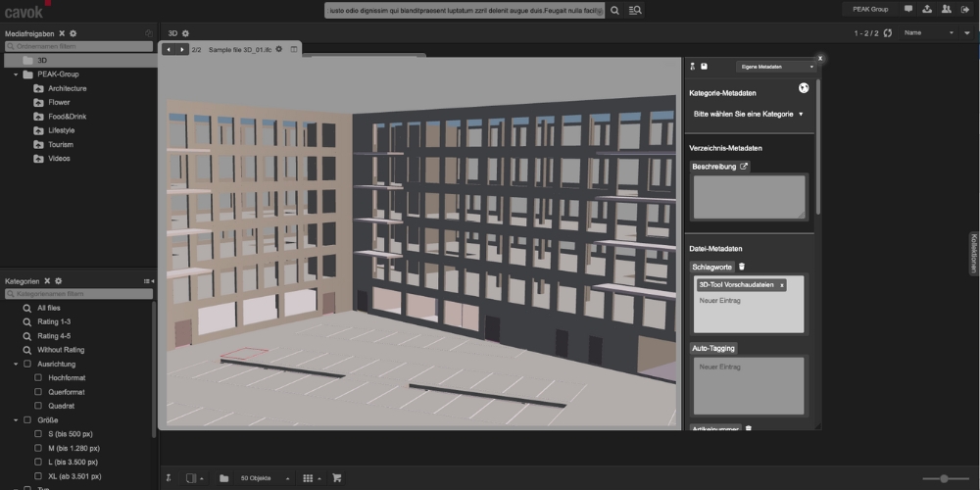980x490 pixels.
Task: Check the Größe category checkbox
Action: 27,420
